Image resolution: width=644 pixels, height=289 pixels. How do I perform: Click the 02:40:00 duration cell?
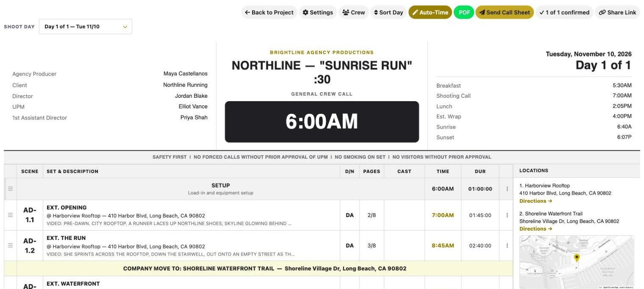pos(480,246)
